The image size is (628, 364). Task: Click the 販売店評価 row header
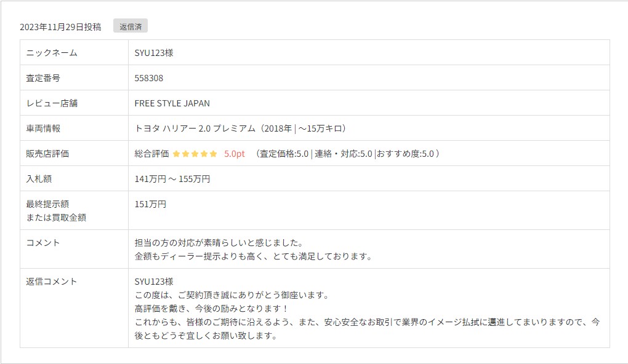[47, 154]
